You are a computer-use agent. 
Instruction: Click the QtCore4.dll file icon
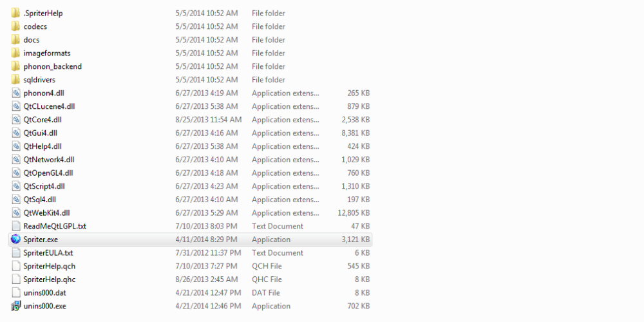click(15, 120)
